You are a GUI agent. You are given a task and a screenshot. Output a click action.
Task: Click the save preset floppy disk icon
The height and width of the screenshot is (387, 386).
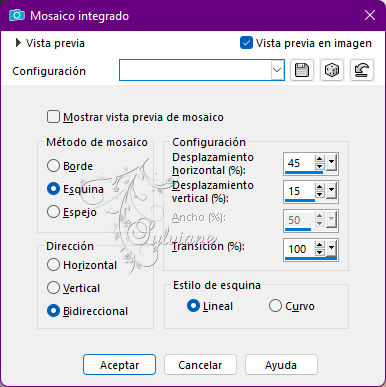[x=302, y=70]
